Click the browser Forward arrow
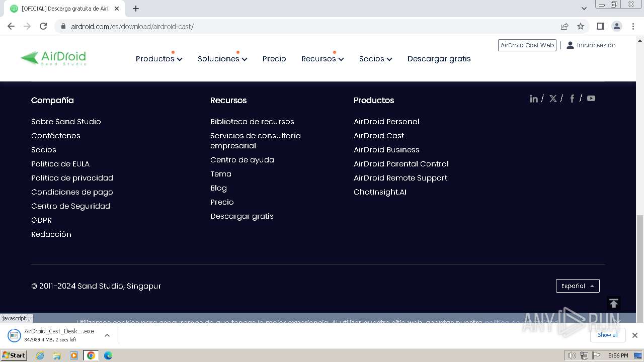 click(27, 26)
